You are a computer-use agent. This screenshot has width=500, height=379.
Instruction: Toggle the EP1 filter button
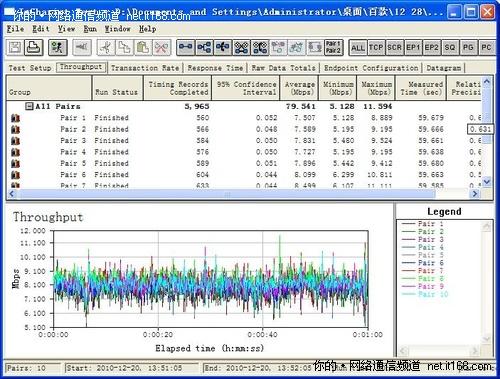[413, 48]
